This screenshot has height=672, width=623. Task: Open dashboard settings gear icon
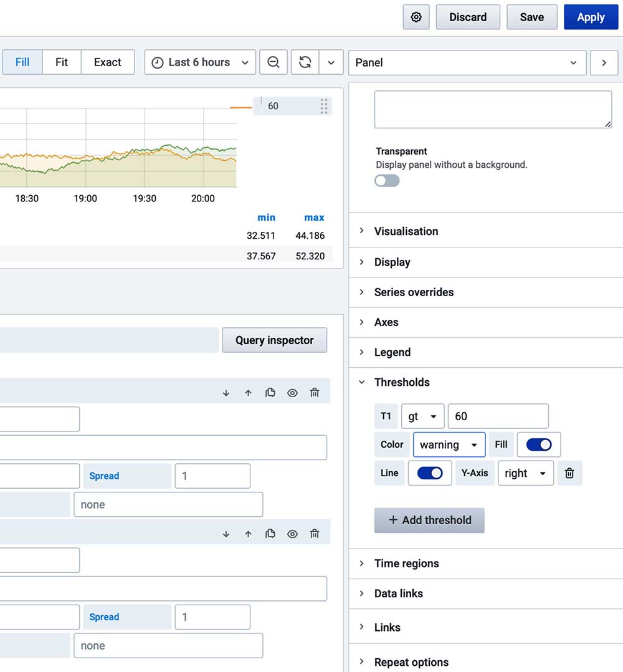416,17
